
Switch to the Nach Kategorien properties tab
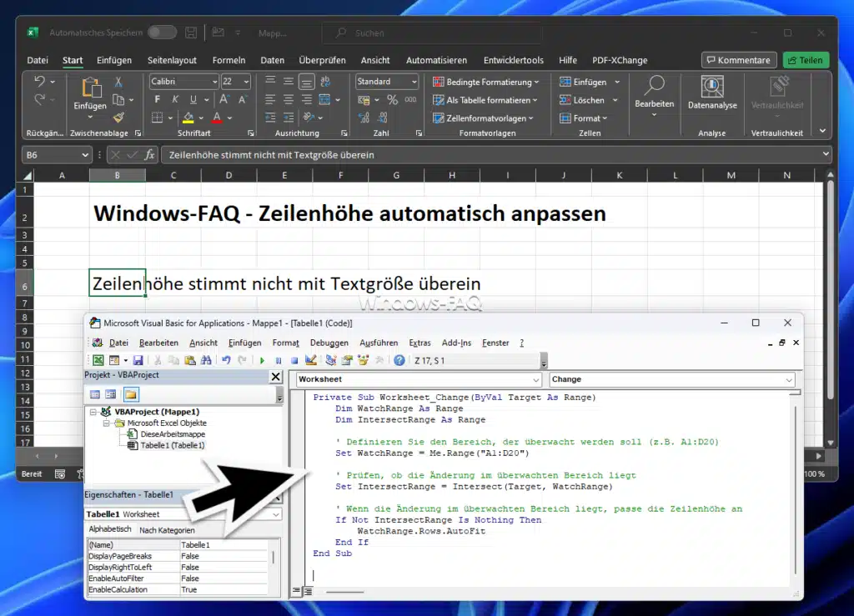(167, 530)
